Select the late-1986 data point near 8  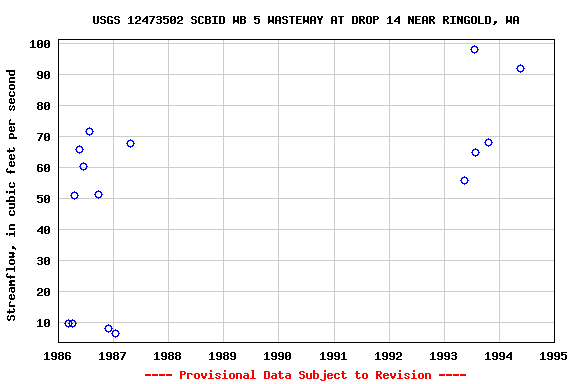108,329
